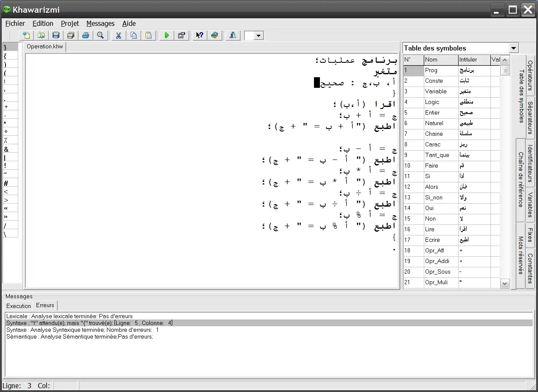
Task: Select the Si_non row in symbol table
Action: pos(451,198)
